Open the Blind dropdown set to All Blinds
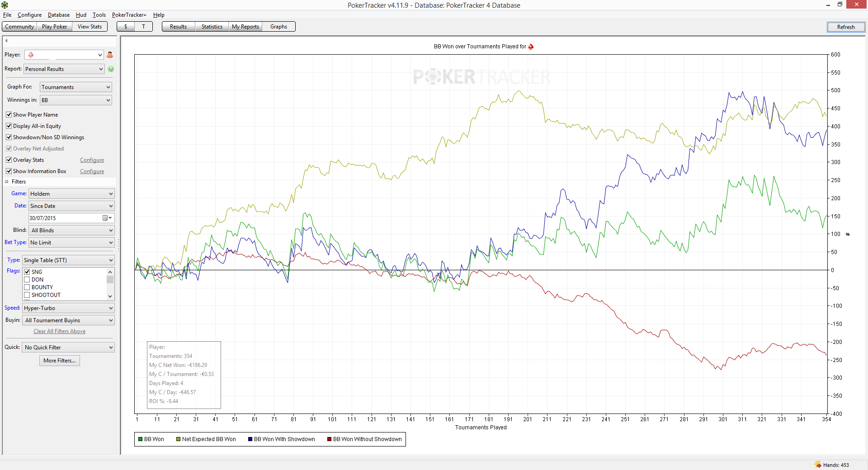The height and width of the screenshot is (470, 868). coord(71,230)
